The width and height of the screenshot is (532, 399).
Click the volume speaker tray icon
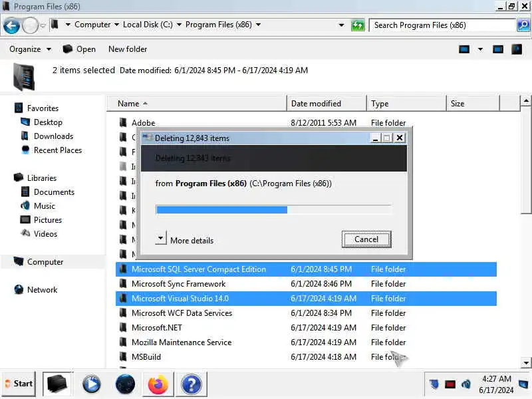466,384
